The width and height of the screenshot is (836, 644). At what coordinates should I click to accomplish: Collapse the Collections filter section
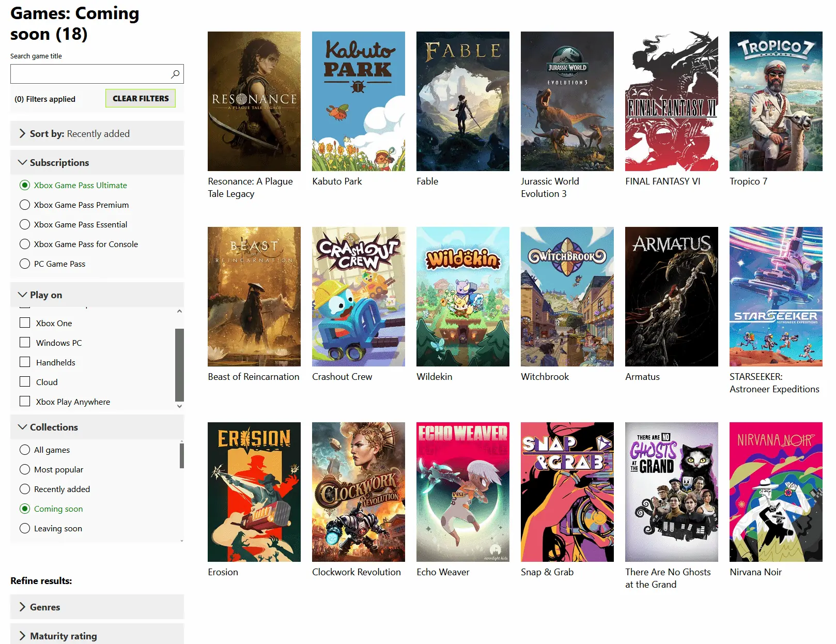97,427
